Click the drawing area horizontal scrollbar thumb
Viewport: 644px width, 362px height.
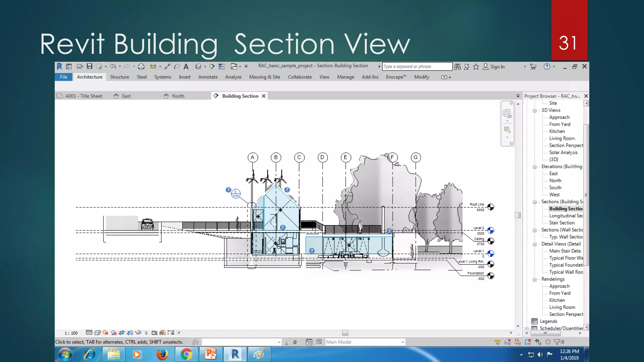(345, 333)
